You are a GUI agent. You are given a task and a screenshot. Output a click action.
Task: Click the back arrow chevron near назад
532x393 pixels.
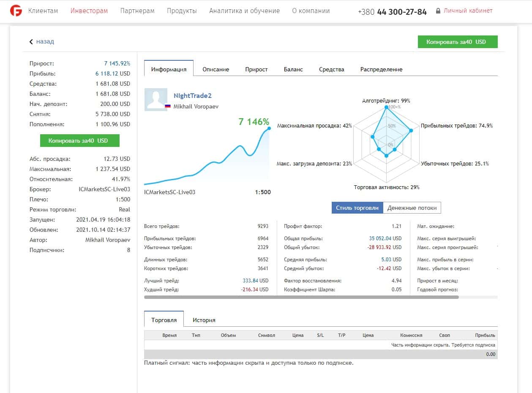tap(31, 42)
